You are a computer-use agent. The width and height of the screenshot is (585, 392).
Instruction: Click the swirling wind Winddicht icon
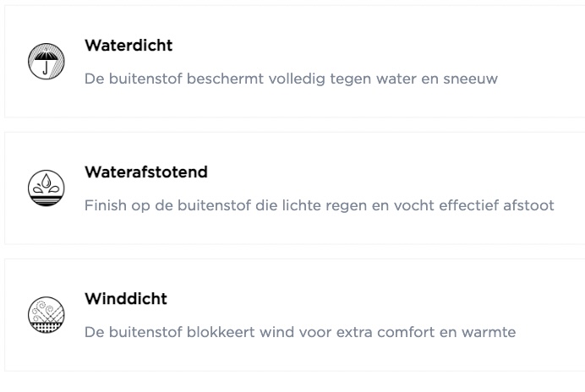coord(45,315)
